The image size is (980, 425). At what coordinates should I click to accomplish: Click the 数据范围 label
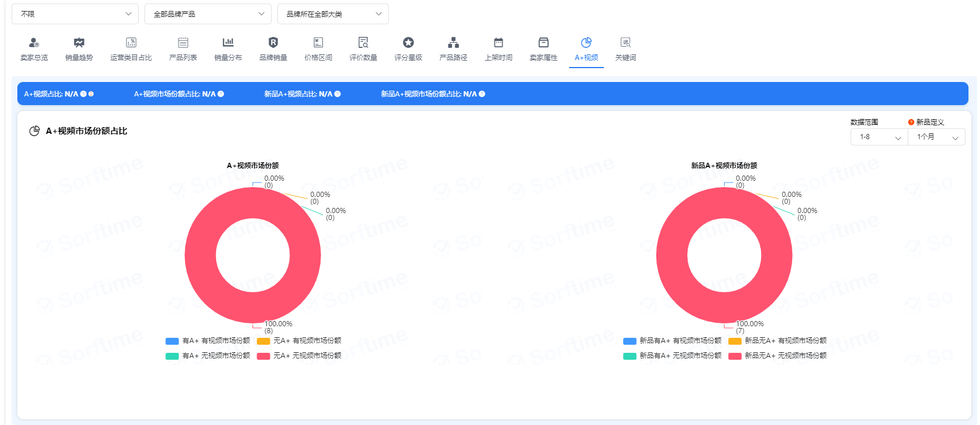point(864,122)
